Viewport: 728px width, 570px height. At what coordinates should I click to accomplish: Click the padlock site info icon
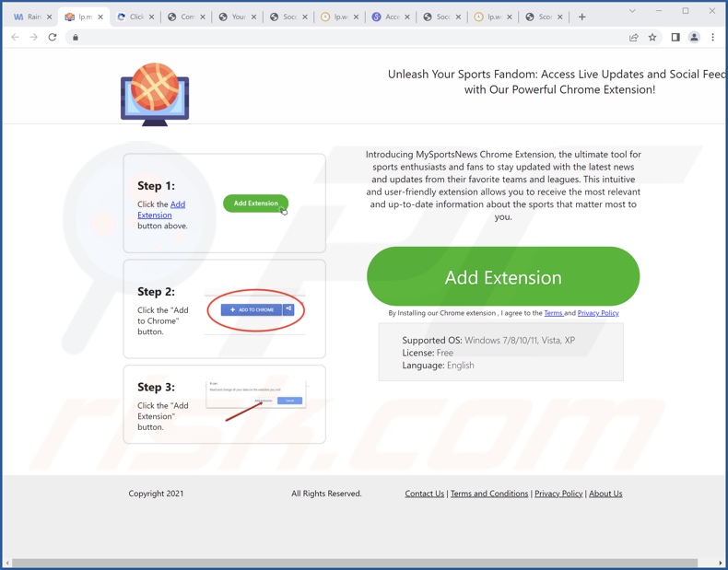[76, 38]
